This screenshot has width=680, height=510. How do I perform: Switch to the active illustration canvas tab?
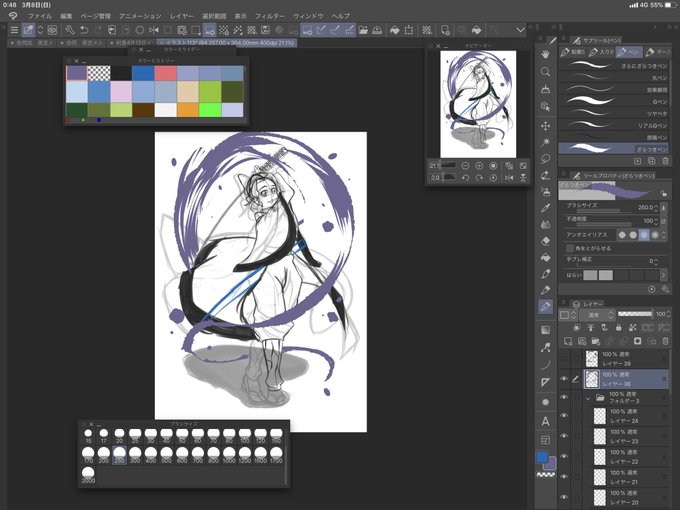[x=227, y=43]
